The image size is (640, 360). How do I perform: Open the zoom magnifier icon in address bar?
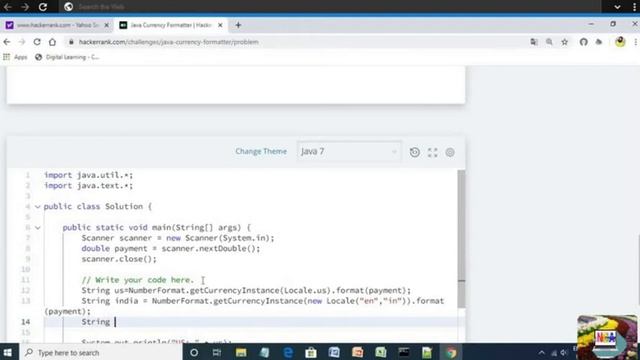tap(549, 42)
